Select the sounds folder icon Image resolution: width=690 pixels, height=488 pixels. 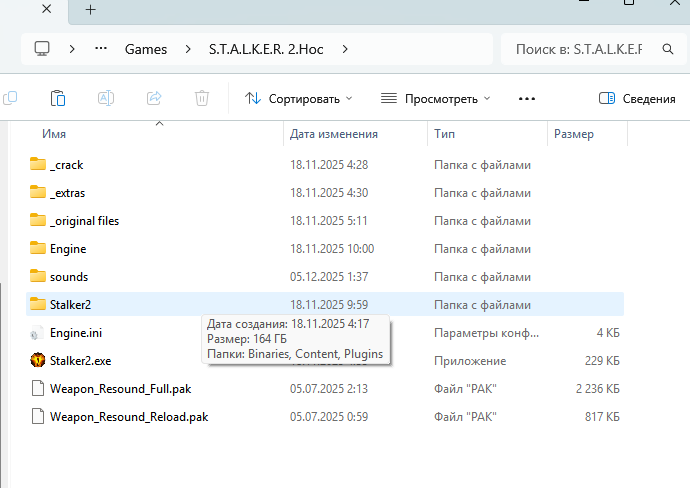click(x=38, y=276)
